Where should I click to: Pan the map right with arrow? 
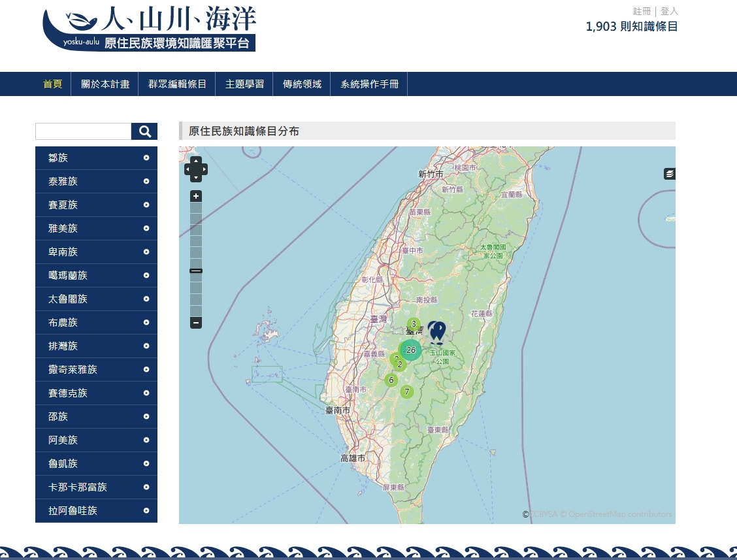click(x=205, y=169)
